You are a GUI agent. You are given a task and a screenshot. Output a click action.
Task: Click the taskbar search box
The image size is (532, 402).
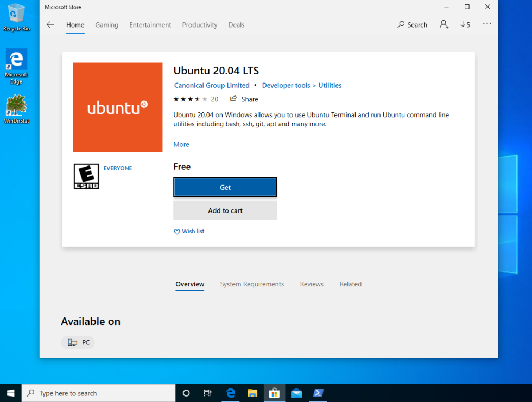[x=98, y=393]
